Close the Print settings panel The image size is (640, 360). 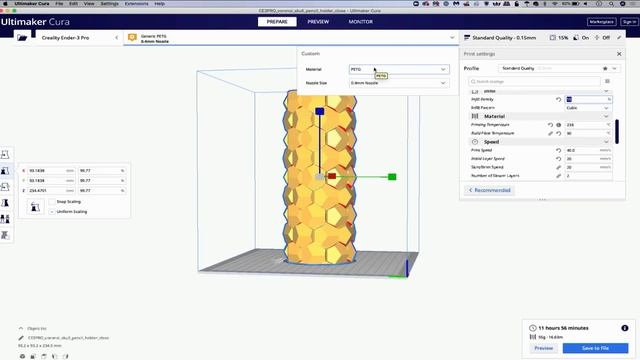tap(619, 54)
